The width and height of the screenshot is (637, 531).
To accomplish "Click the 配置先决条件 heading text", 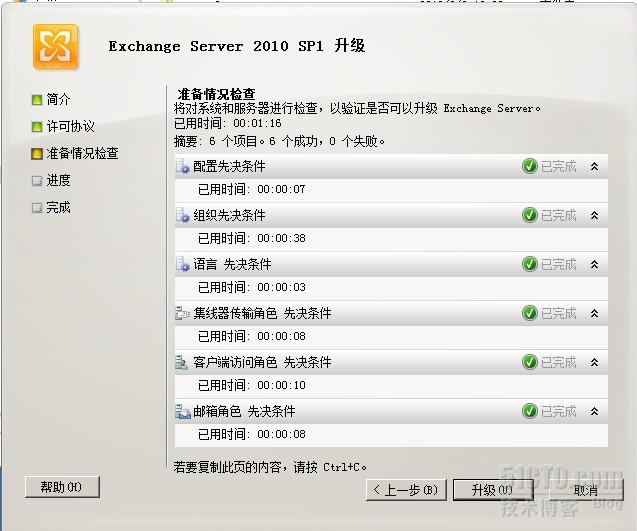I will click(x=229, y=166).
